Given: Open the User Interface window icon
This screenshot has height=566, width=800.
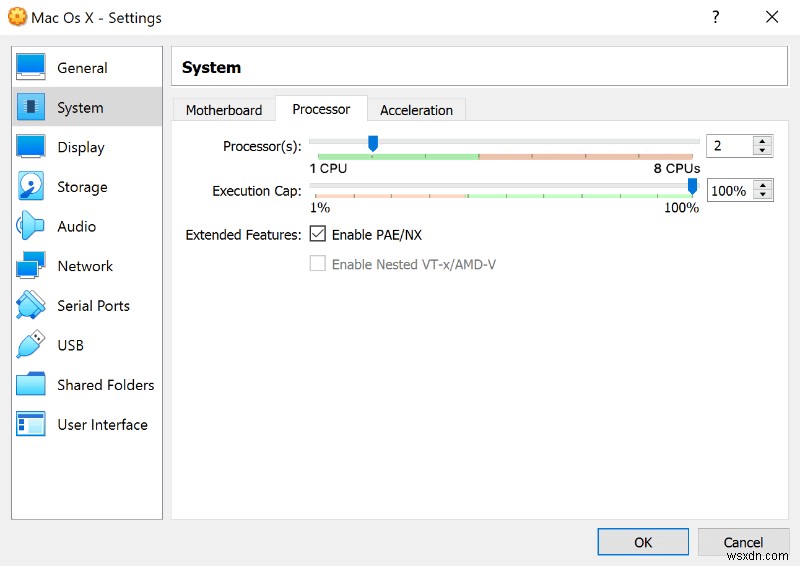Looking at the screenshot, I should (x=31, y=424).
